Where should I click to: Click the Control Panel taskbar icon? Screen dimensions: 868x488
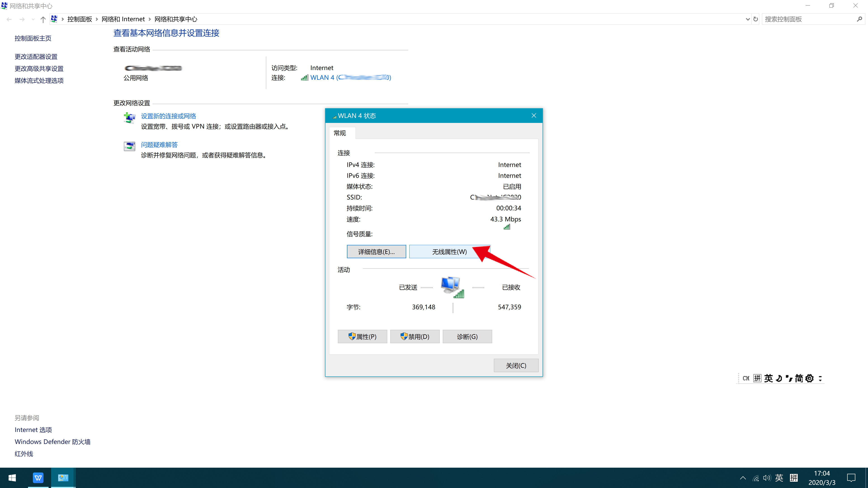click(x=63, y=478)
